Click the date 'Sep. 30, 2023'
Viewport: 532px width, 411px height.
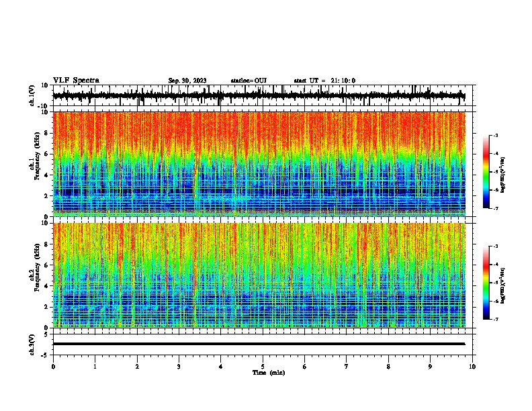187,81
